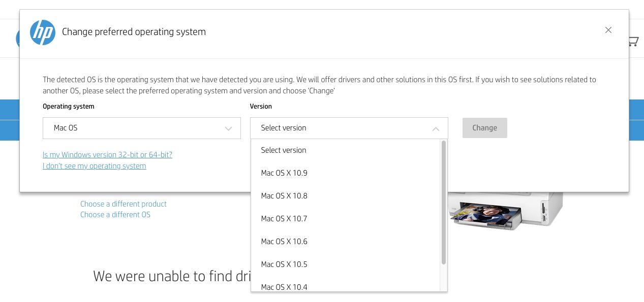
Task: Click the shopping cart icon
Action: 633,42
